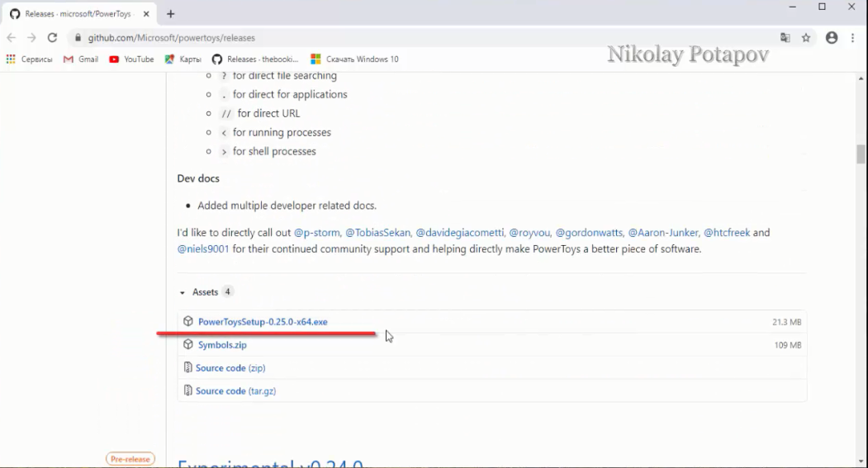Open @gordonwatts user profile
This screenshot has width=868, height=468.
[x=589, y=233]
